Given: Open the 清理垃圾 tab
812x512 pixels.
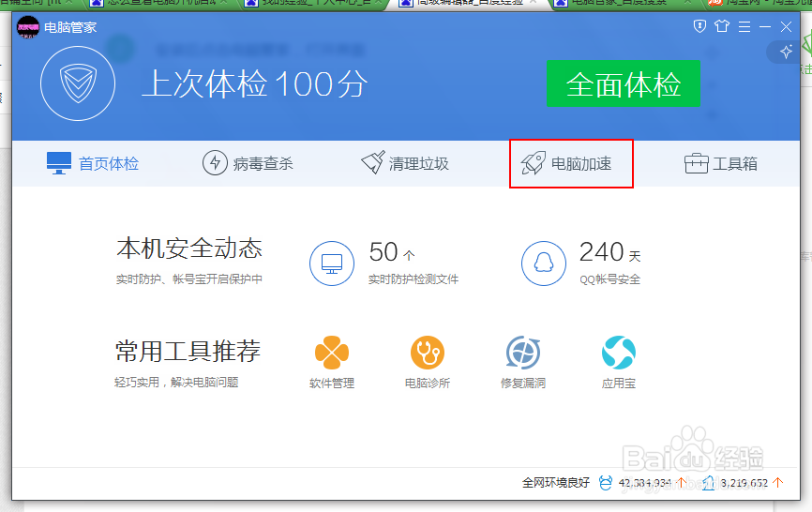Looking at the screenshot, I should (x=405, y=163).
